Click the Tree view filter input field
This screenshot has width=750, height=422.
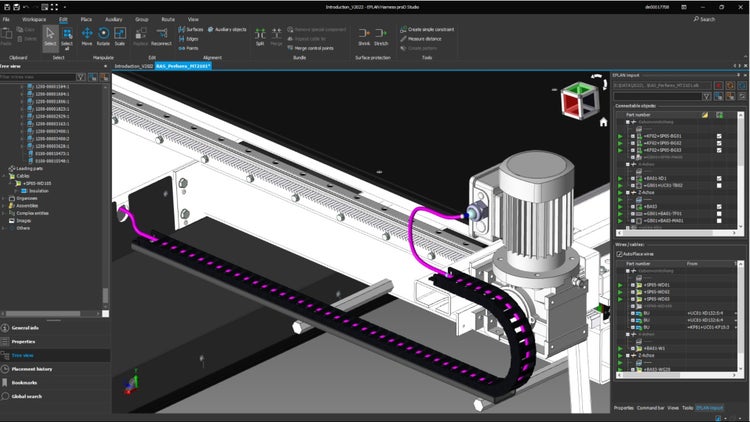[35, 76]
